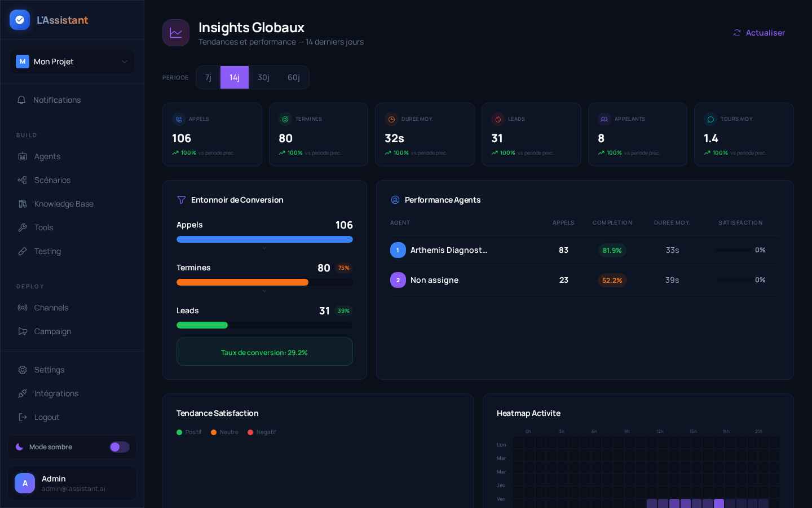Select the Positif legend dot
Screen dimensions: 812x508
point(180,432)
